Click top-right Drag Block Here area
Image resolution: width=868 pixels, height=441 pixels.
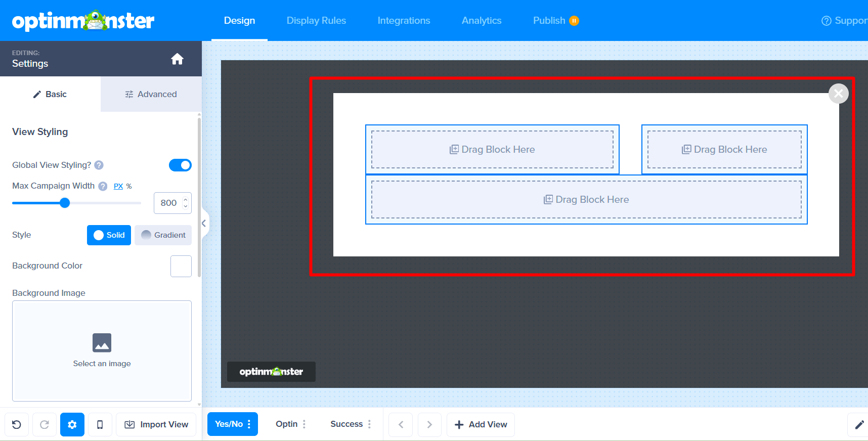[x=724, y=150]
